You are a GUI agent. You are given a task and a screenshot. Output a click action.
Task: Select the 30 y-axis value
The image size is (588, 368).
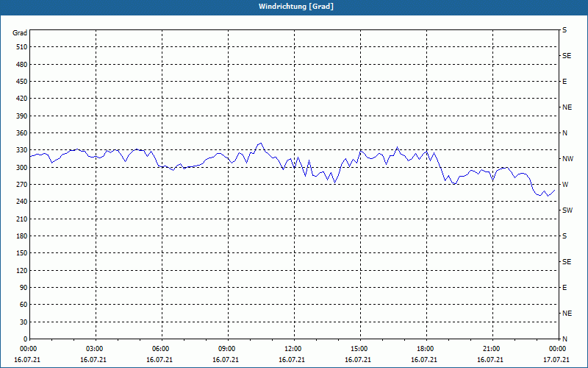coord(24,322)
